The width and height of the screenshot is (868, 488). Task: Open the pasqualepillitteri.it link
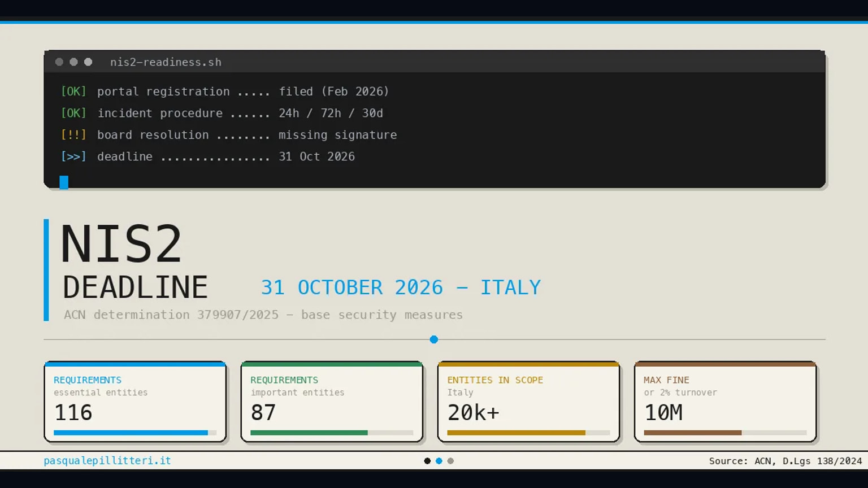107,460
